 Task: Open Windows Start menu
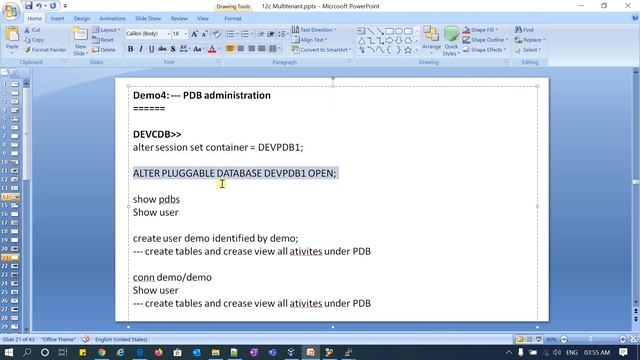[9, 352]
